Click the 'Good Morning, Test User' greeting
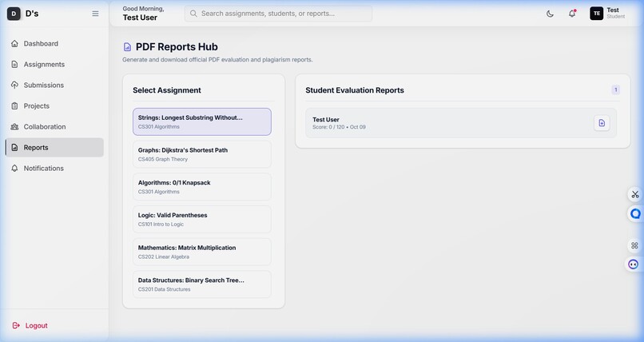Screen dimensions: 644x342 (143, 14)
